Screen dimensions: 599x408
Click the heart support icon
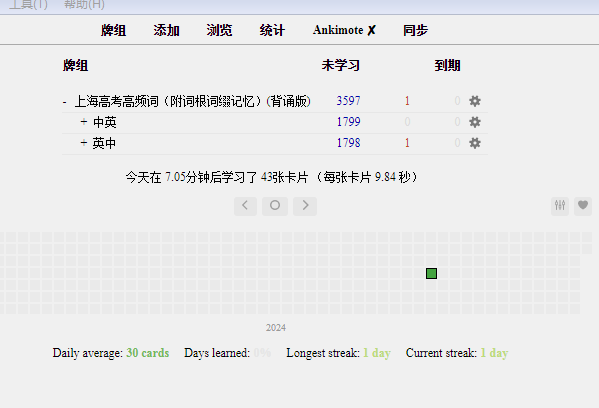tap(583, 206)
